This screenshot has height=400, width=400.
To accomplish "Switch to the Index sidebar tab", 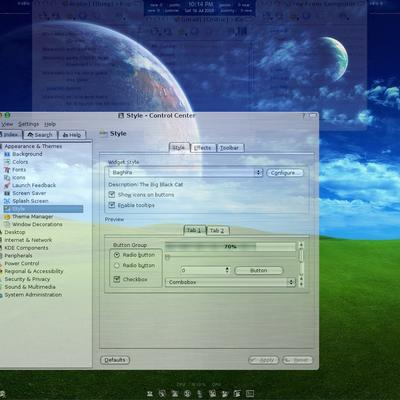I will pyautogui.click(x=11, y=135).
